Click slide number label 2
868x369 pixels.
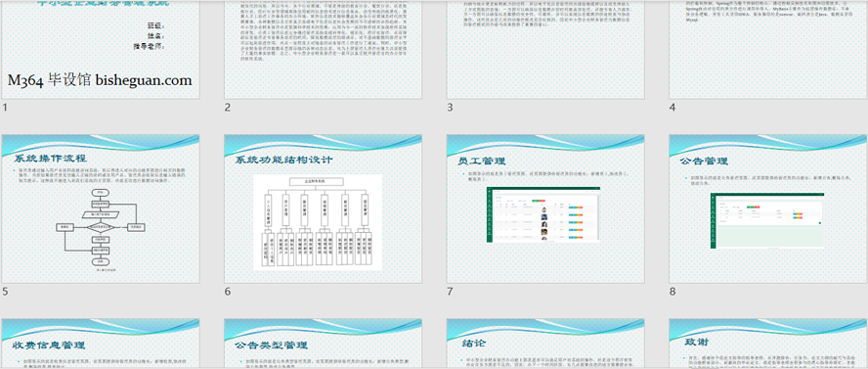228,108
